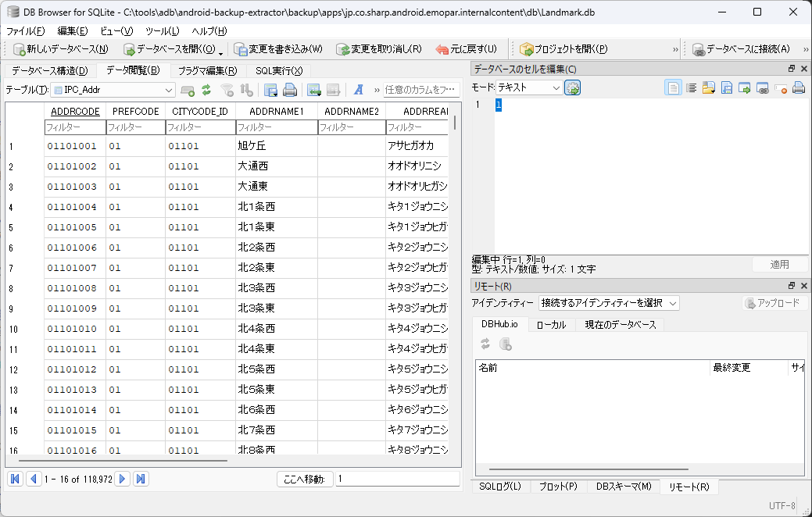Toggle word wrap icon in cell editor
The image size is (812, 517).
pos(691,88)
